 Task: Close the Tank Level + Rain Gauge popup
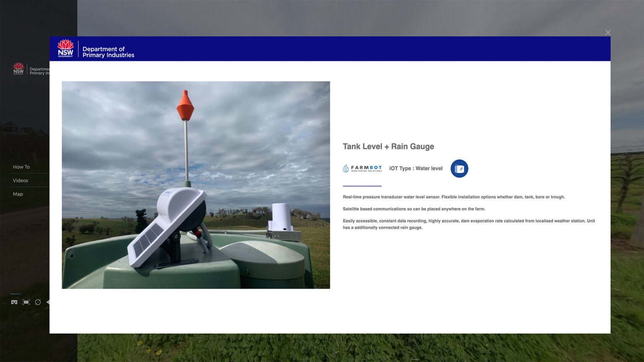pyautogui.click(x=608, y=32)
